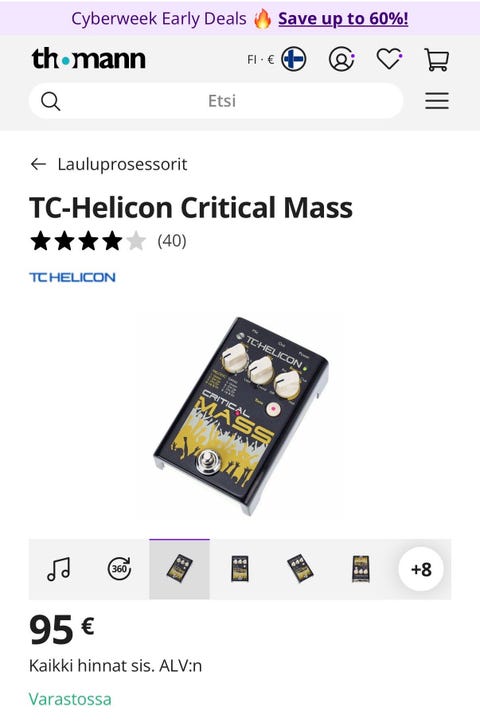The width and height of the screenshot is (480, 726).
Task: Follow the Save up to 60% link
Action: (x=343, y=19)
